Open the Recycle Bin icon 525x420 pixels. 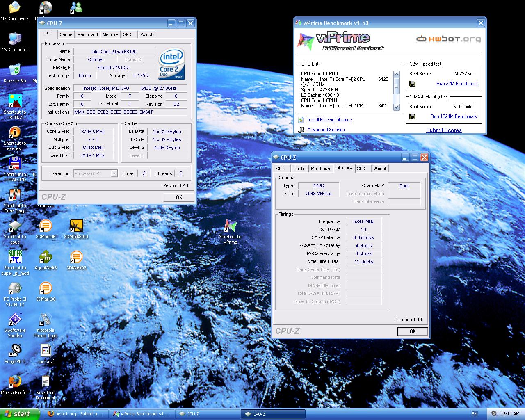coord(15,73)
